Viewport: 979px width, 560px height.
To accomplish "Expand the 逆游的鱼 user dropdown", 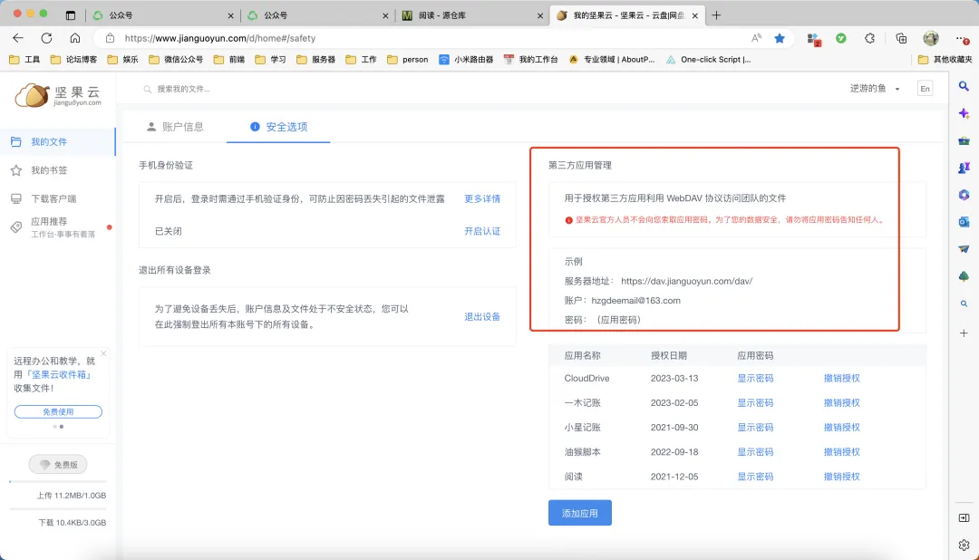I will point(875,89).
